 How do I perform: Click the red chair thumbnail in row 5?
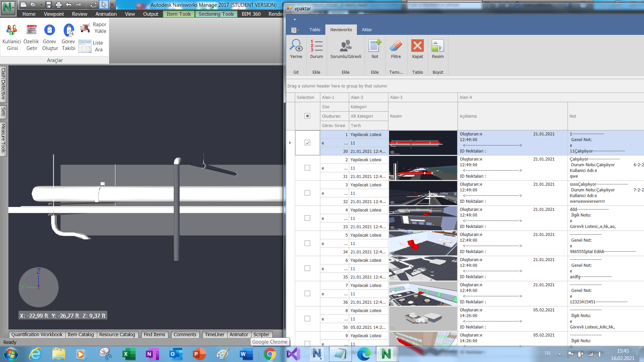[423, 243]
